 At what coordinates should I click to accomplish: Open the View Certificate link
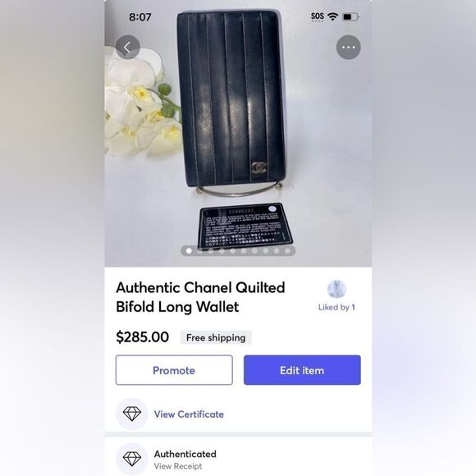click(x=189, y=414)
